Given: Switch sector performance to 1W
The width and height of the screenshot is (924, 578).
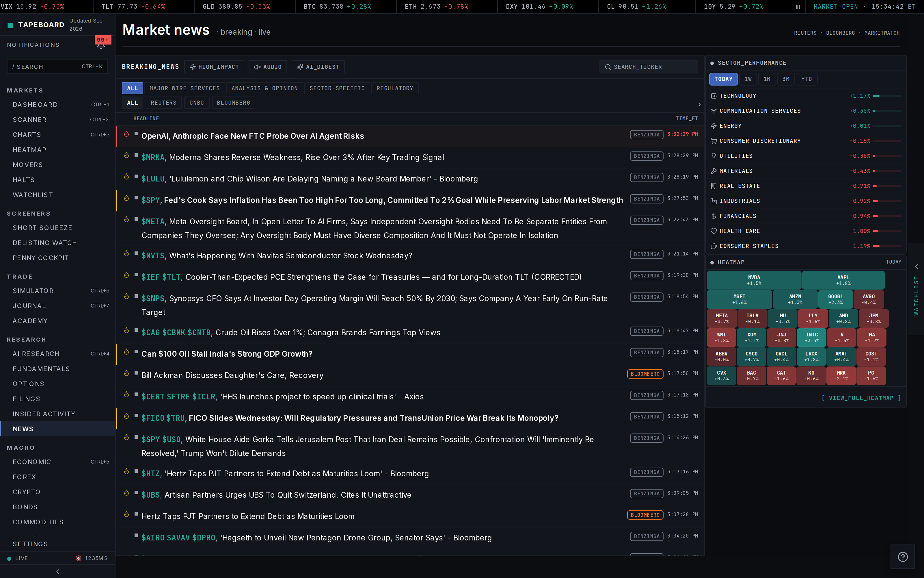Looking at the screenshot, I should pos(748,79).
